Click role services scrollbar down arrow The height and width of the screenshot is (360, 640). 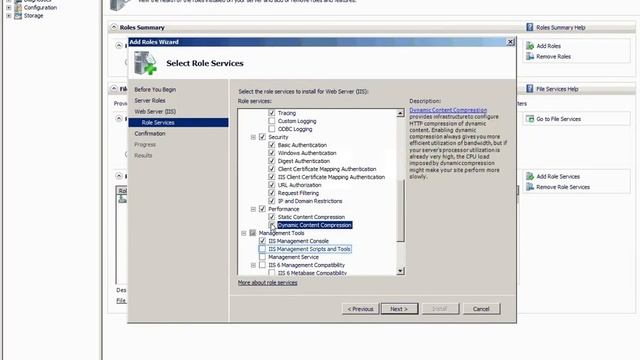coord(400,271)
